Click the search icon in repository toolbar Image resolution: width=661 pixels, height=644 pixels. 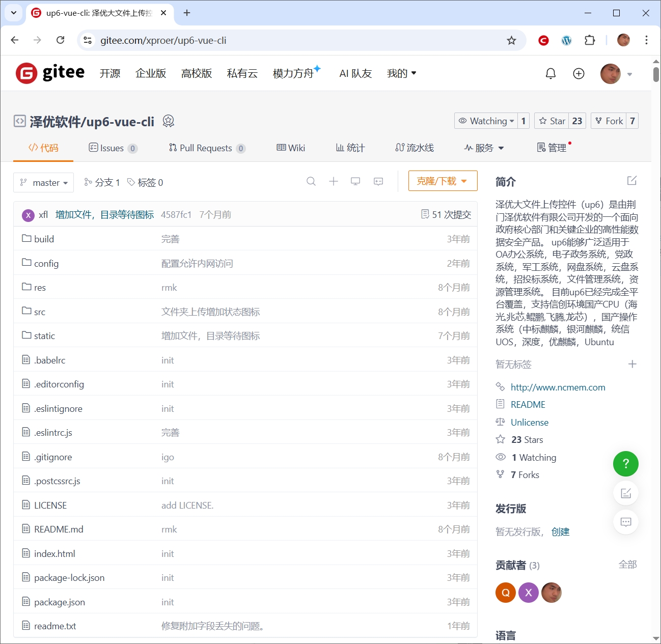coord(311,182)
